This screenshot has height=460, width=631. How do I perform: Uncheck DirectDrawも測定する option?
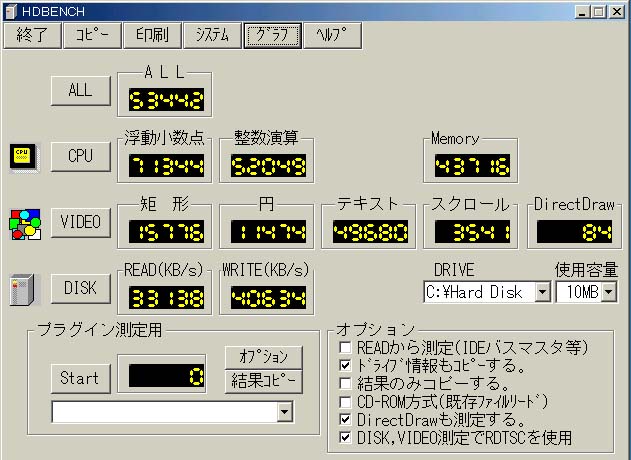pyautogui.click(x=346, y=419)
